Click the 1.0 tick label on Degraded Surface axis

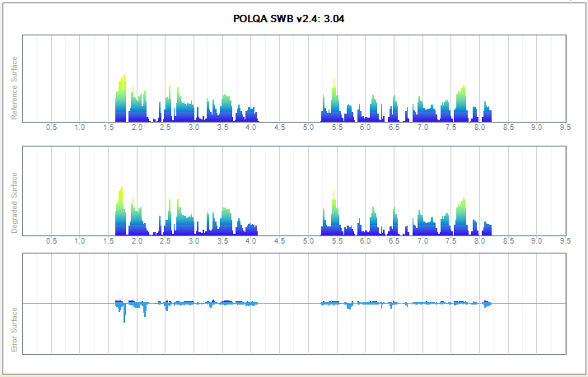coord(80,241)
